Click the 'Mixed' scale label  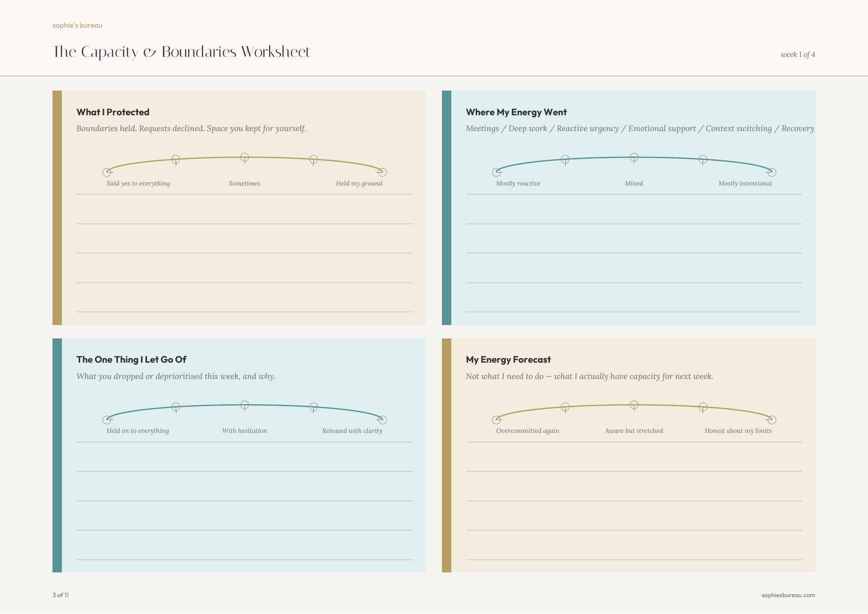pyautogui.click(x=634, y=184)
